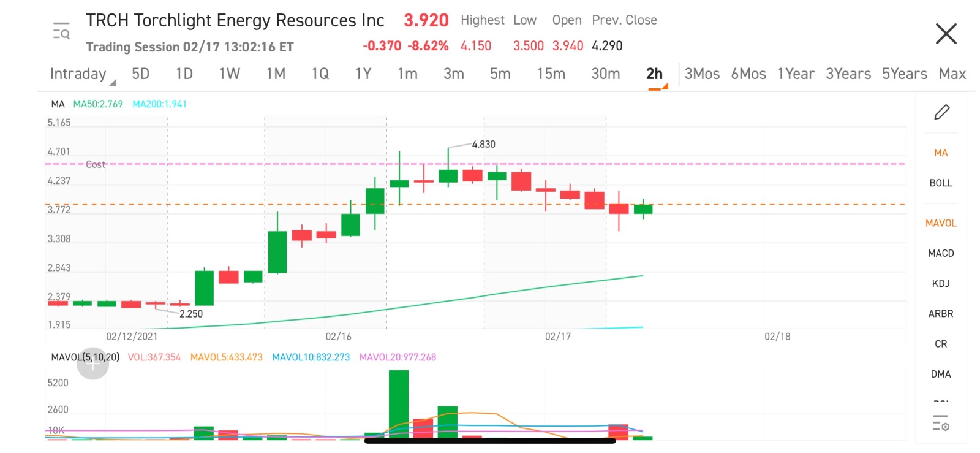The height and width of the screenshot is (453, 980).
Task: Open the stock search list icon
Action: (x=61, y=31)
